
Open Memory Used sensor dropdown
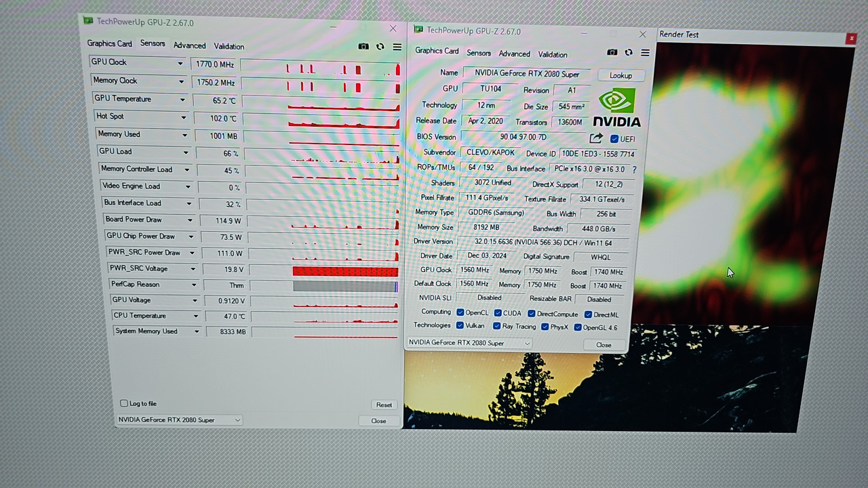click(x=184, y=135)
